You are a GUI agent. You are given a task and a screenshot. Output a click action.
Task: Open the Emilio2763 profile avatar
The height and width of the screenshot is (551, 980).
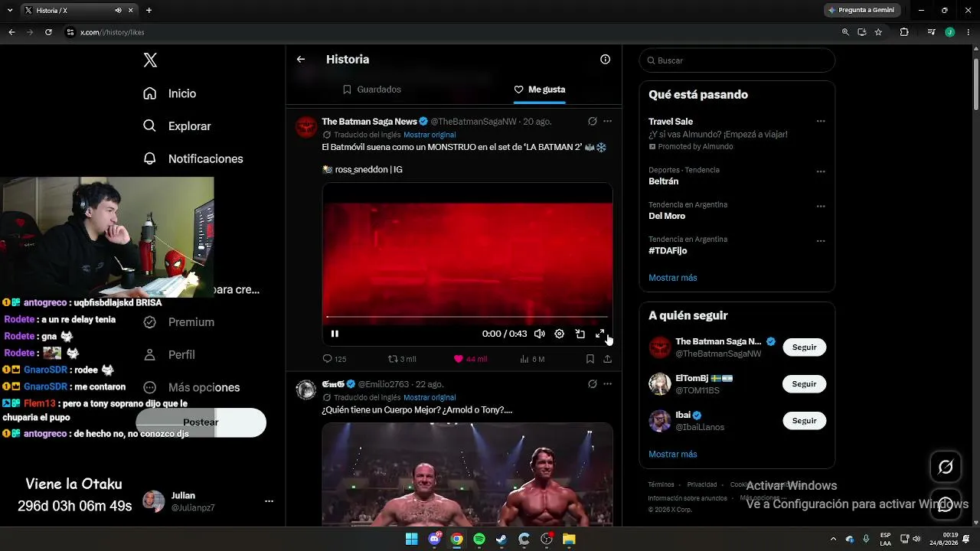tap(306, 390)
